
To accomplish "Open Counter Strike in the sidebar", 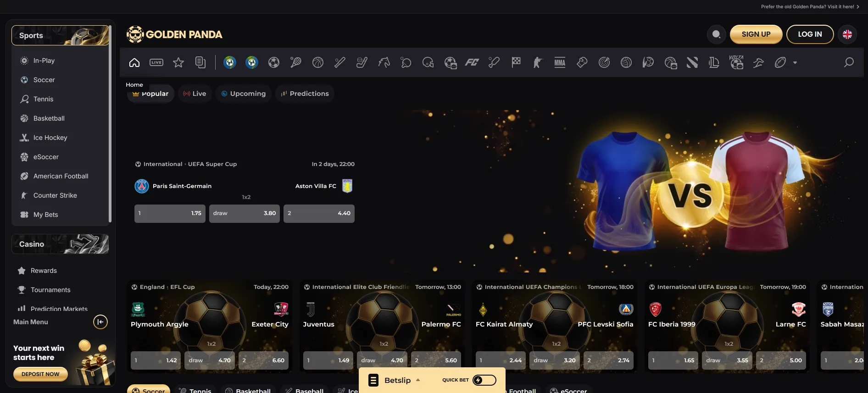I will click(x=60, y=195).
